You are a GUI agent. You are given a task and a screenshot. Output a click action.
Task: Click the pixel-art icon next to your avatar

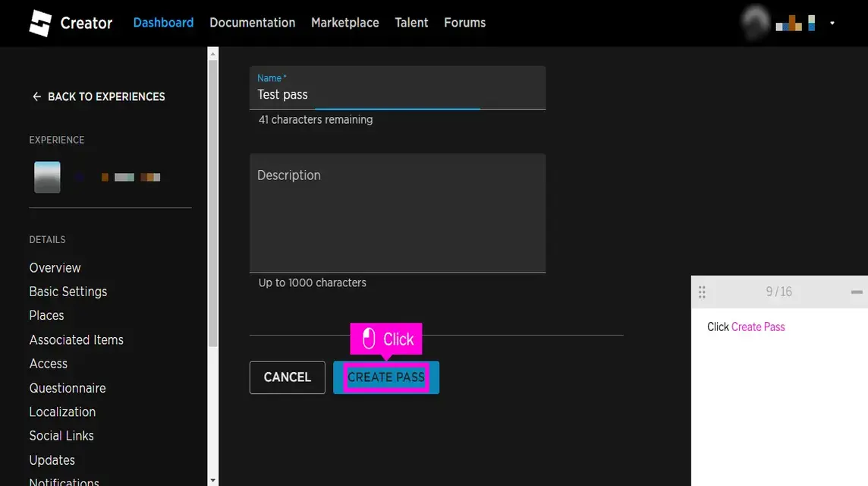pyautogui.click(x=789, y=23)
